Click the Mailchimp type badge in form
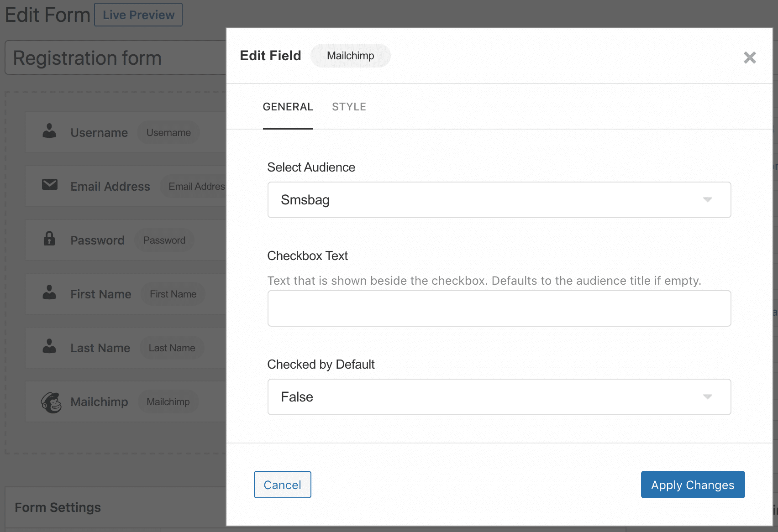Image resolution: width=778 pixels, height=532 pixels. [x=168, y=402]
